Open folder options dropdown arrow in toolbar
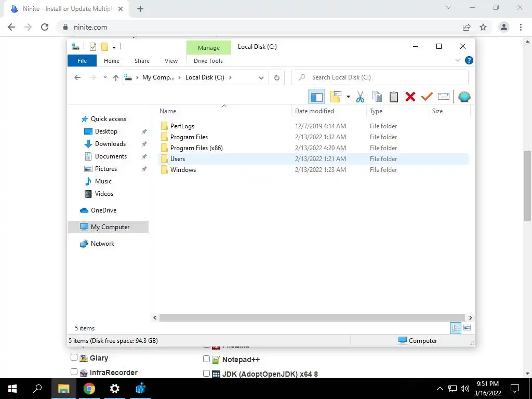This screenshot has height=399, width=532. pos(348,97)
